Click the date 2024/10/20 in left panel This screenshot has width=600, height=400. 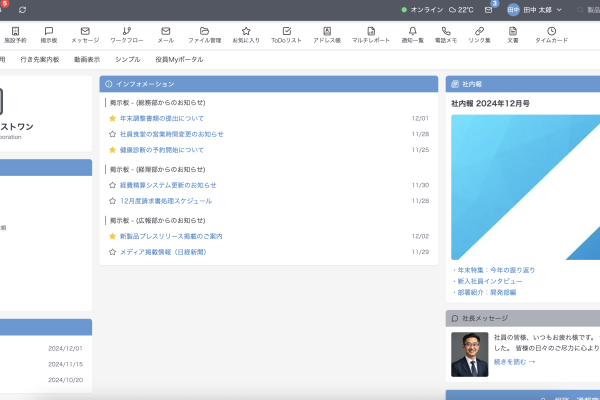point(65,380)
